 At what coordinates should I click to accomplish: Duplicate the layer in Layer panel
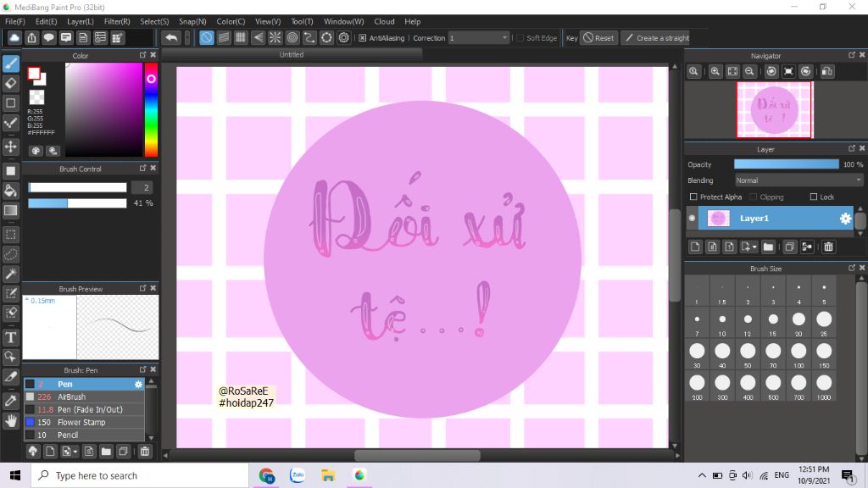click(790, 247)
